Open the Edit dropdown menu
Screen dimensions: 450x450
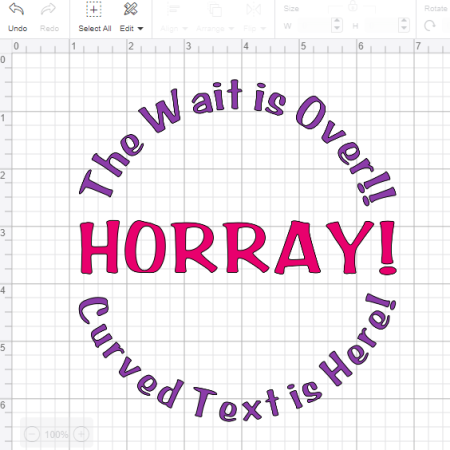[131, 29]
